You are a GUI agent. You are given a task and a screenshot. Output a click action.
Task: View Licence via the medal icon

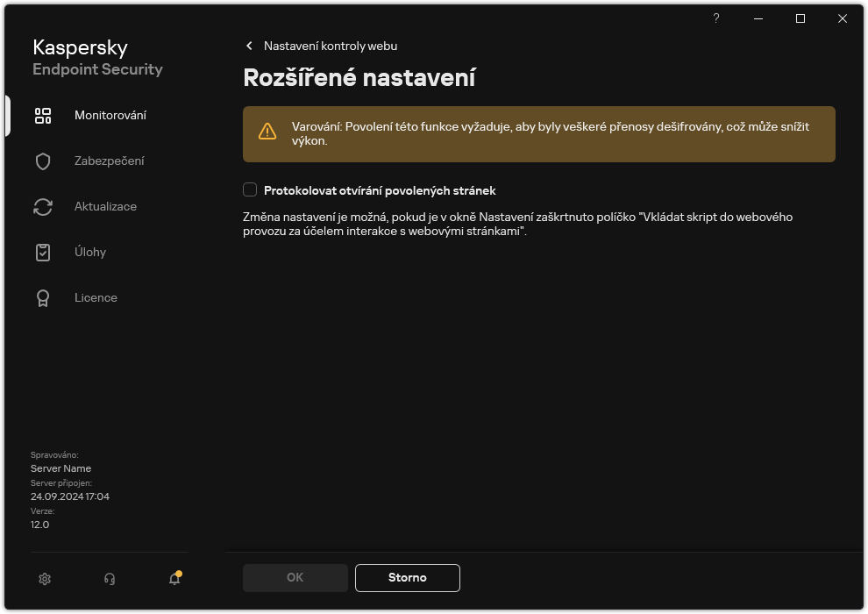click(43, 297)
